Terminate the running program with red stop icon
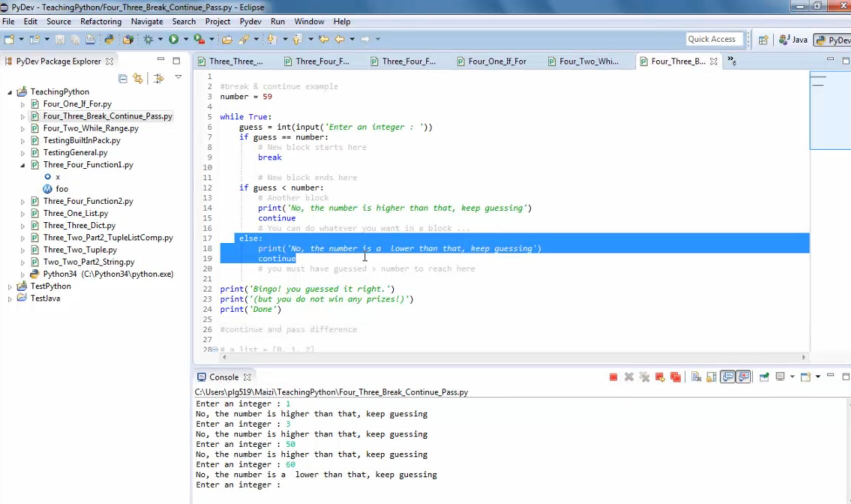 pyautogui.click(x=613, y=377)
